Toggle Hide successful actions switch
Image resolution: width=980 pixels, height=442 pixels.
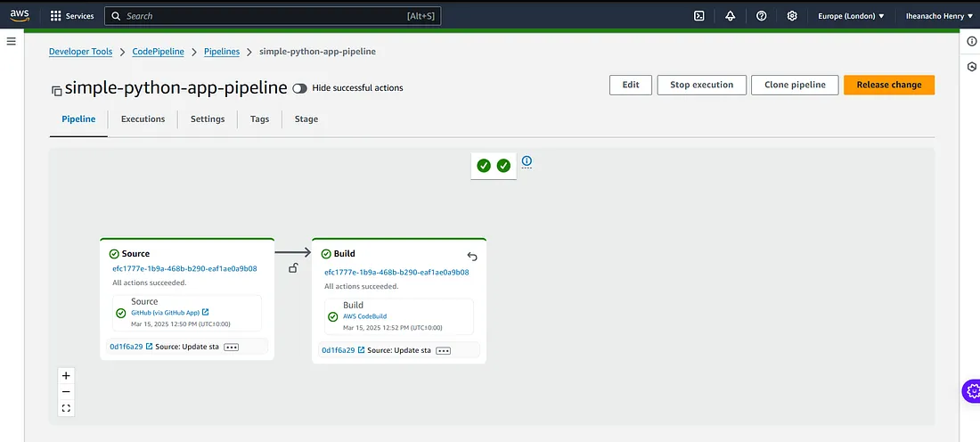(x=300, y=88)
